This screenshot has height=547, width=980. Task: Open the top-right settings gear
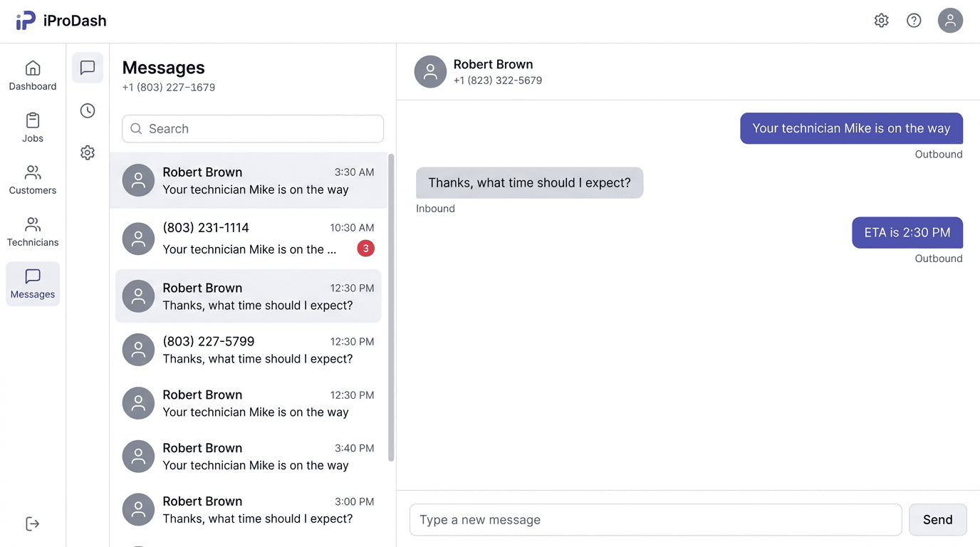point(881,21)
